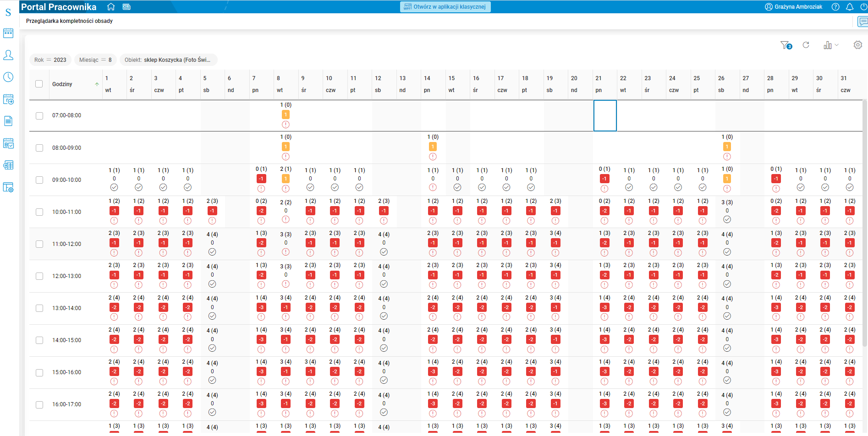The width and height of the screenshot is (868, 436).
Task: Open the table grid sidebar icon
Action: point(8,165)
